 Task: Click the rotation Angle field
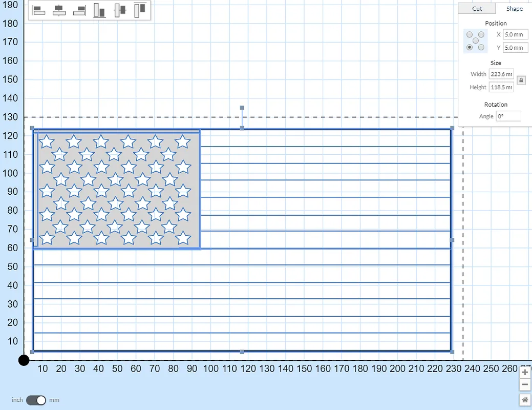[508, 116]
